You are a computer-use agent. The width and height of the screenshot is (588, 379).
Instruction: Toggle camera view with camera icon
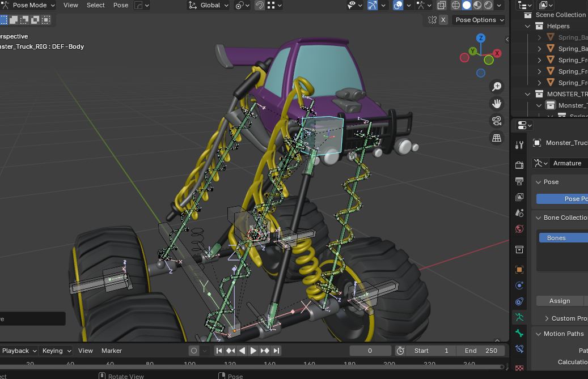click(497, 121)
